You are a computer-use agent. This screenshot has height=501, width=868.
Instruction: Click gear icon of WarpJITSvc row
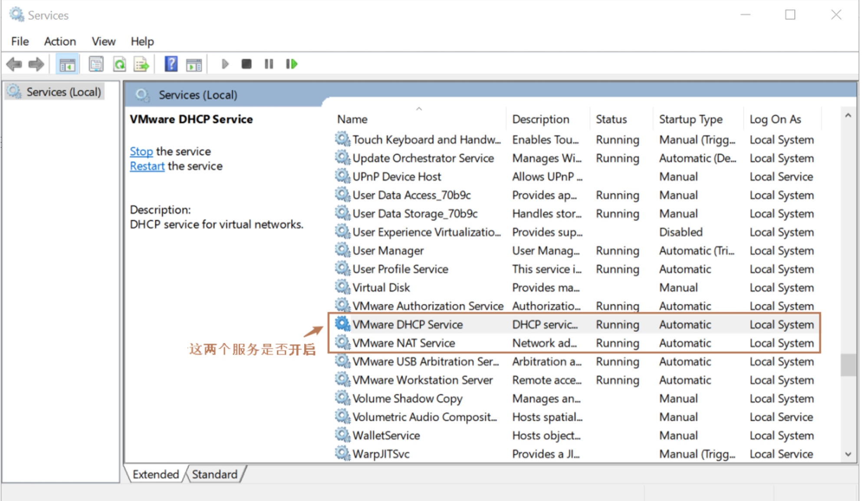coord(342,453)
